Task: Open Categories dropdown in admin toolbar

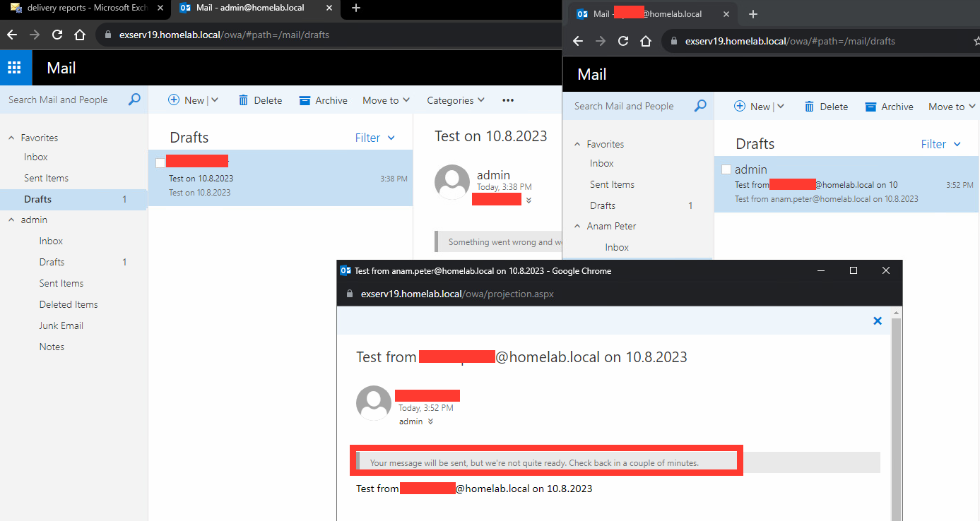Action: tap(456, 100)
